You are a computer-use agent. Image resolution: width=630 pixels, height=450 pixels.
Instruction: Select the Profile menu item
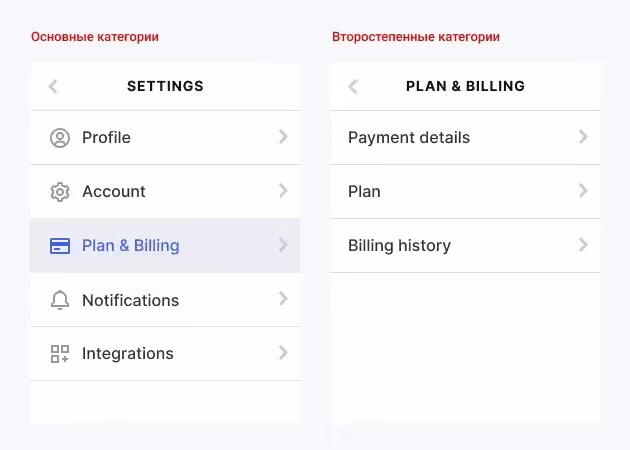tap(106, 138)
